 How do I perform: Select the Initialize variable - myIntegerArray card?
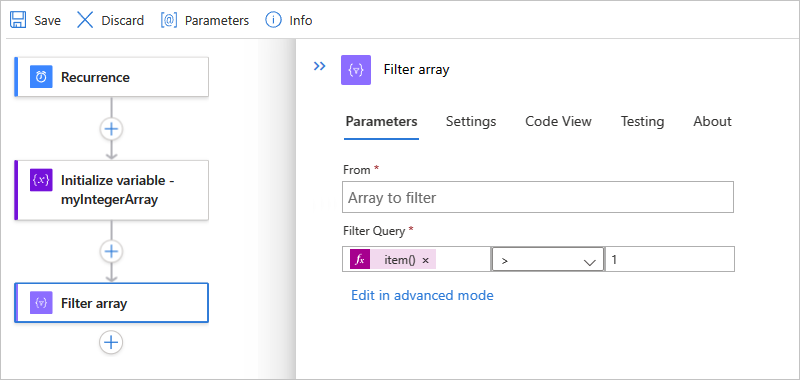point(112,190)
